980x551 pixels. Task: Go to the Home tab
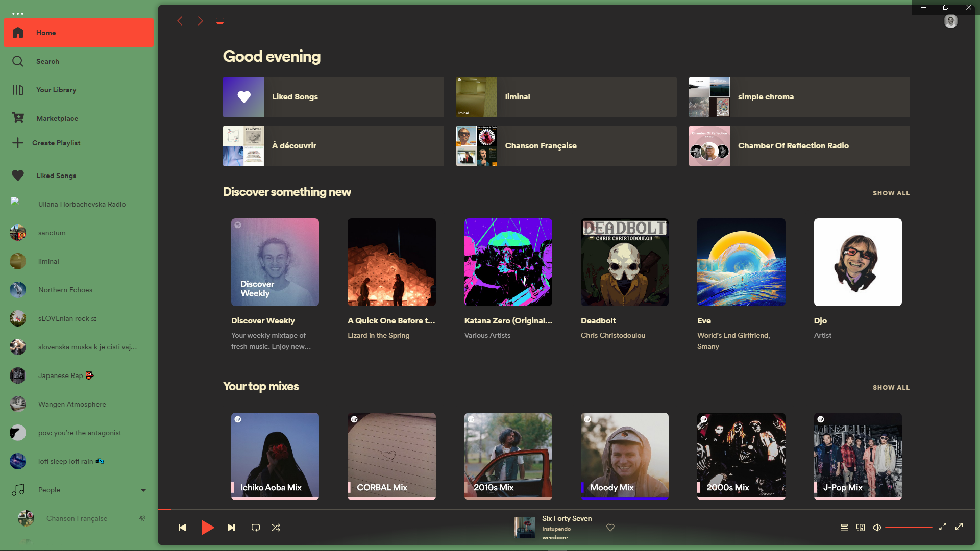[45, 33]
